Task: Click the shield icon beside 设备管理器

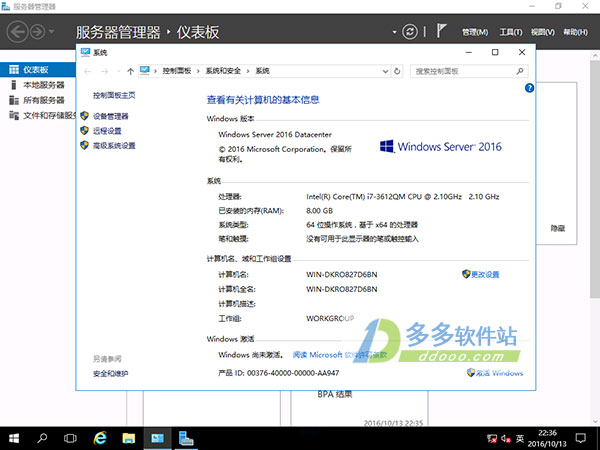Action: coord(85,116)
